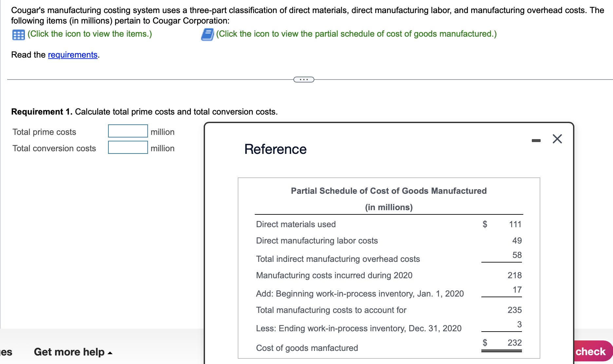
Task: Select the beginning inventory value 17
Action: [x=517, y=290]
